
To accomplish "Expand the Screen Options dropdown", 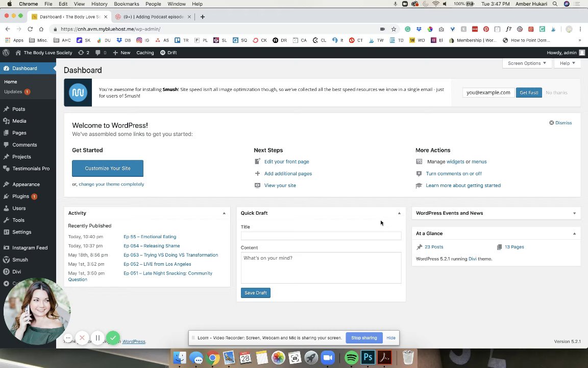I will (x=527, y=63).
